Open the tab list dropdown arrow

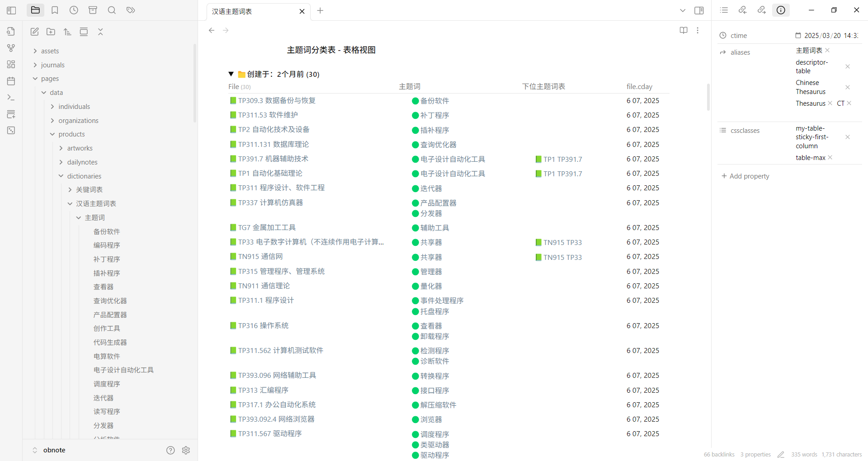coord(683,10)
